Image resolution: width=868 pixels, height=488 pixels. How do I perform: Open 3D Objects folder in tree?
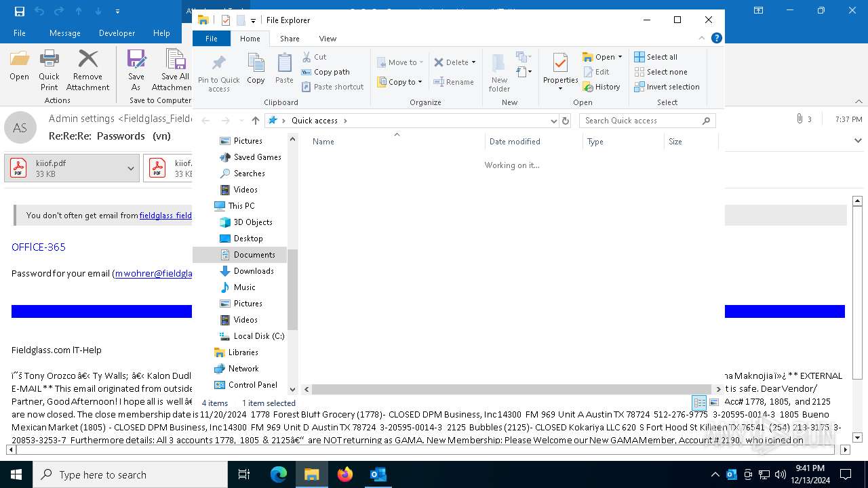245,222
